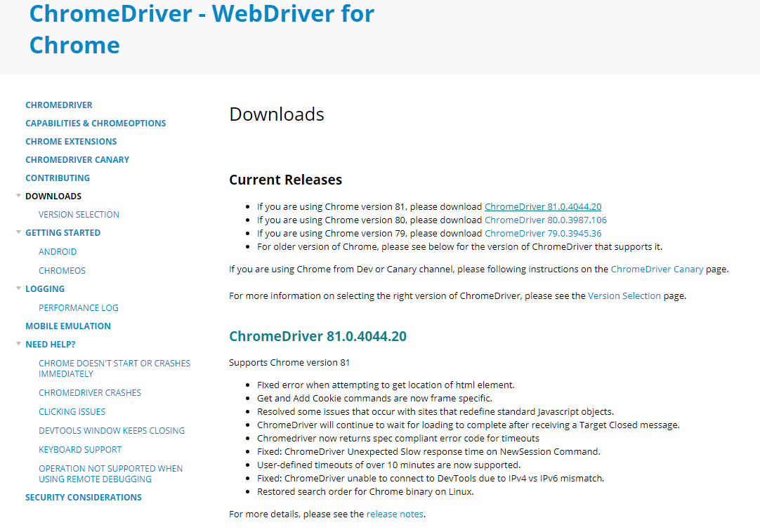Click 'Resolved some issues that occur with sites' bullet
This screenshot has width=760, height=532.
coord(435,412)
